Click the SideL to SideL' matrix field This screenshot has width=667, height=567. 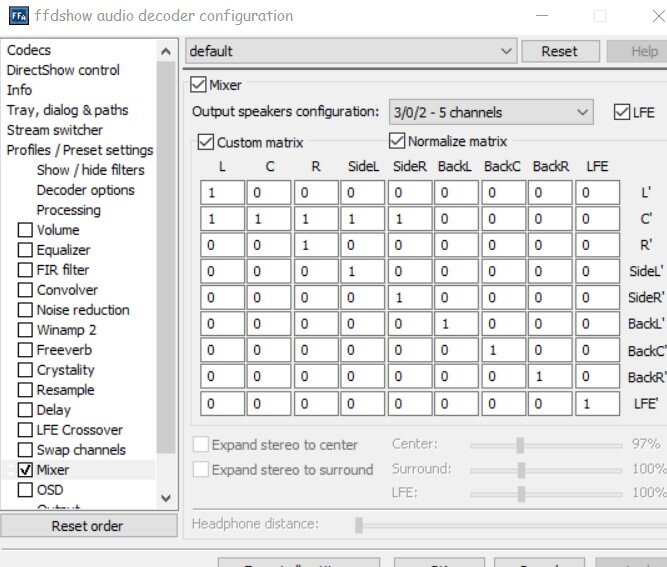tap(362, 271)
